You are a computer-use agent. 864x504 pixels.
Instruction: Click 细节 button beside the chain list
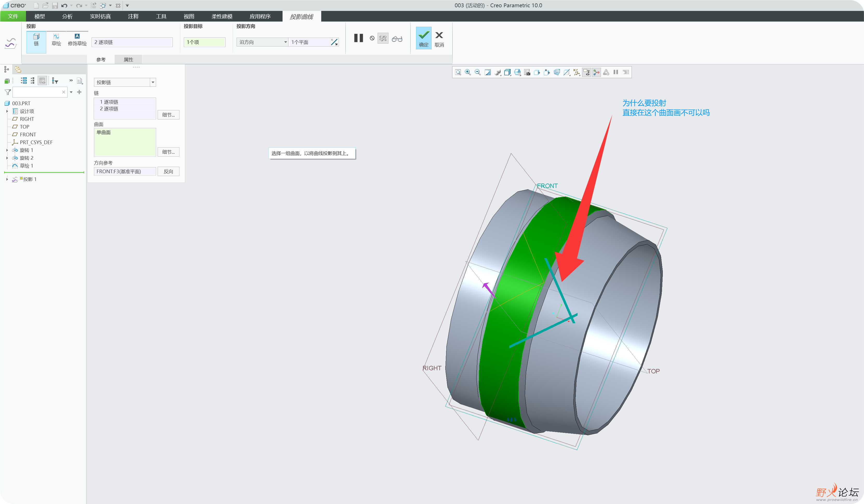(x=168, y=115)
